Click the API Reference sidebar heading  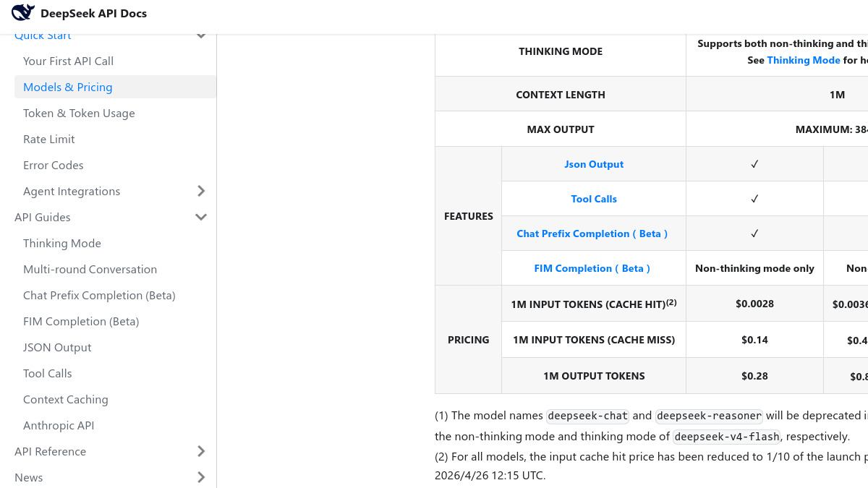tap(50, 451)
